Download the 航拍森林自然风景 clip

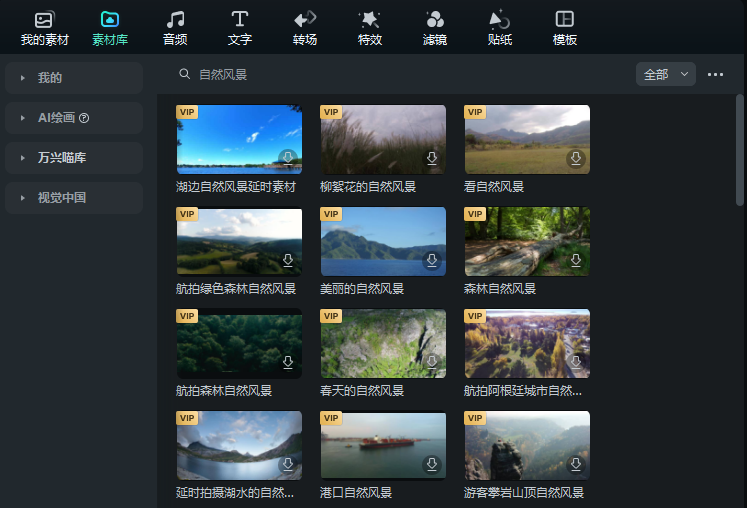(x=288, y=362)
